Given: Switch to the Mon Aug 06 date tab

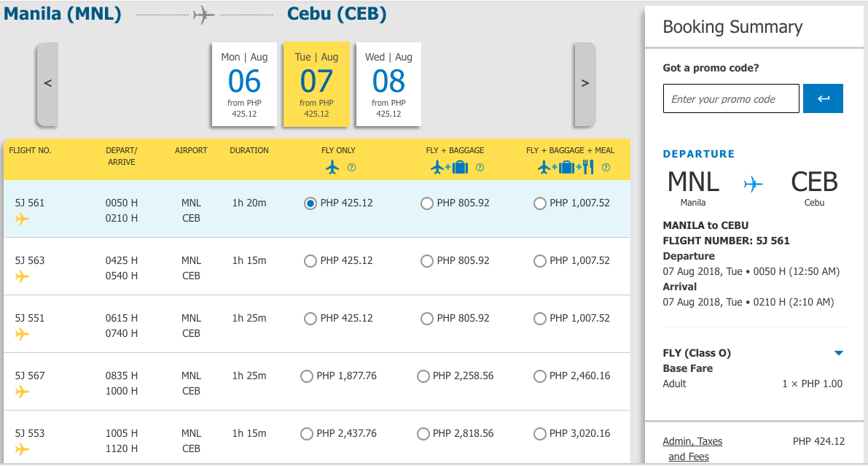Looking at the screenshot, I should pyautogui.click(x=244, y=83).
